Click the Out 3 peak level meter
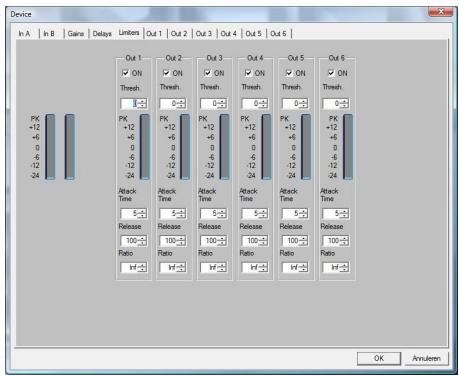This screenshot has width=459, height=376. click(225, 147)
